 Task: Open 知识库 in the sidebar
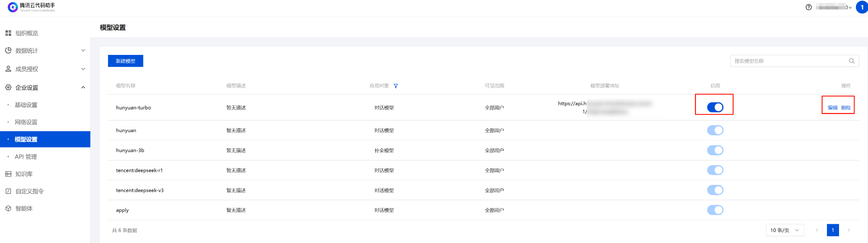coord(24,174)
